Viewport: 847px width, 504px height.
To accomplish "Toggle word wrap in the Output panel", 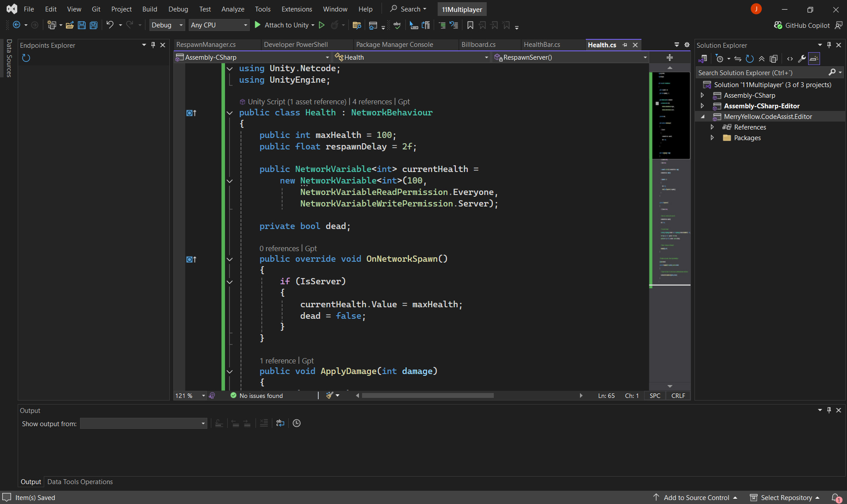I will tap(280, 423).
